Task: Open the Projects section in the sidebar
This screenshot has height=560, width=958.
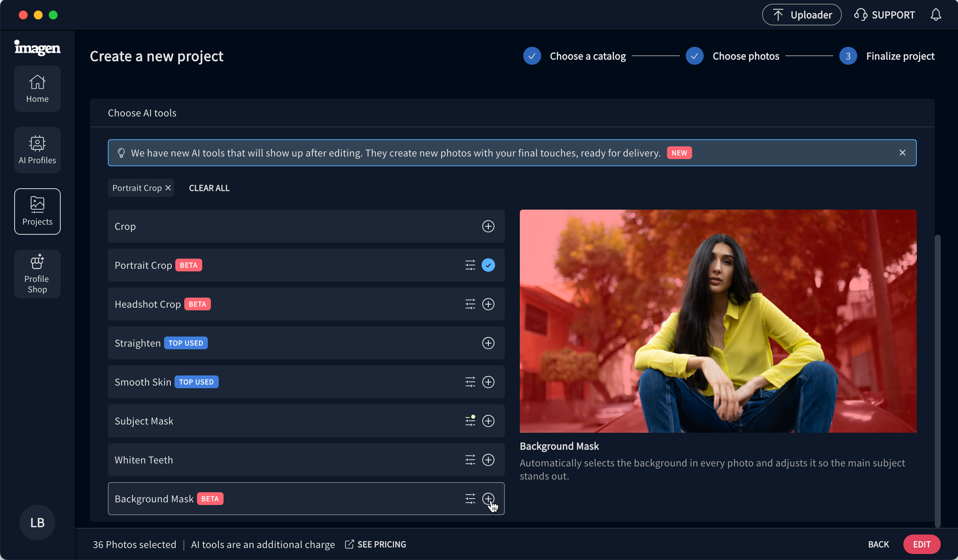Action: coord(37,211)
